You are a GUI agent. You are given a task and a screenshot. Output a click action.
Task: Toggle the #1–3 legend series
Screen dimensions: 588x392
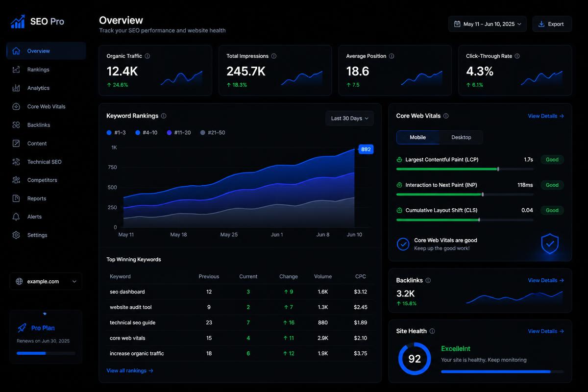tap(116, 133)
